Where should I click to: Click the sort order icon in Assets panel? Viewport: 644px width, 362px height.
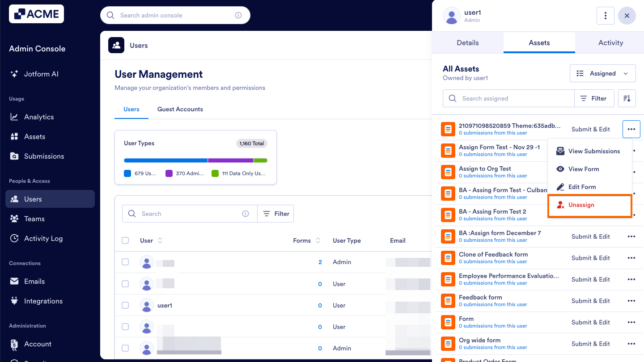(627, 98)
